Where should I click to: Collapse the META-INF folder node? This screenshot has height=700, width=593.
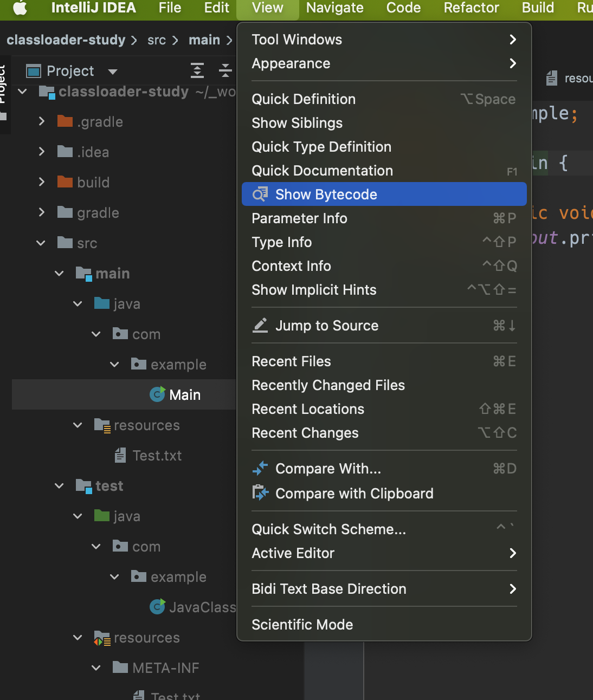point(96,668)
